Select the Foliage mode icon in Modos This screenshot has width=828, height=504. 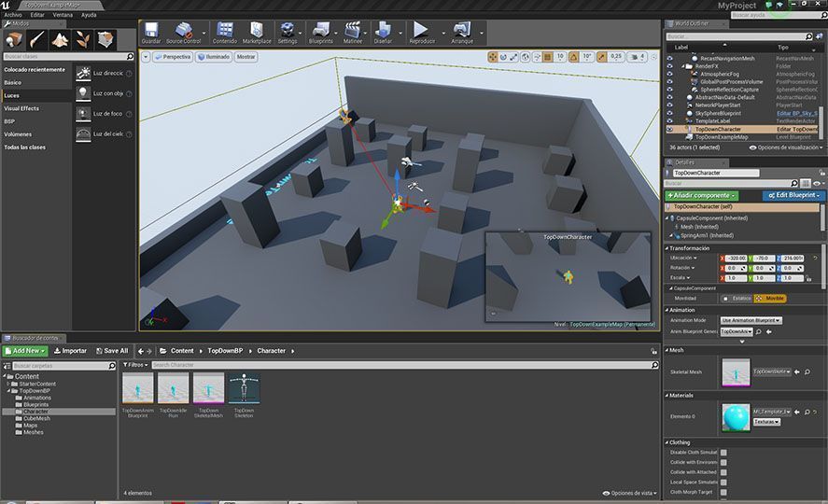83,40
